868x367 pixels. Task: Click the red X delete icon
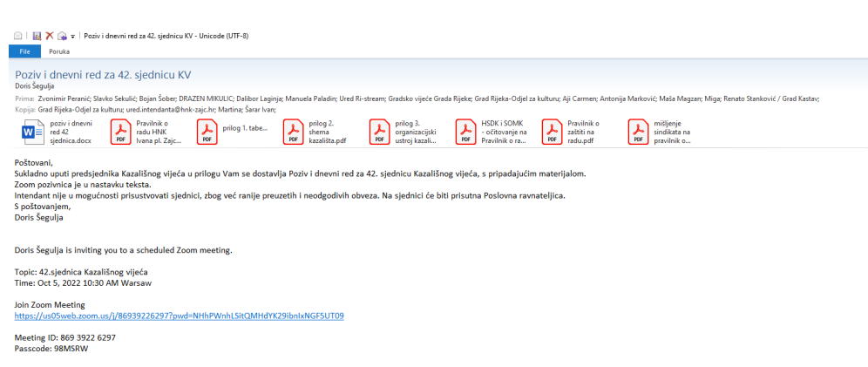click(x=49, y=36)
